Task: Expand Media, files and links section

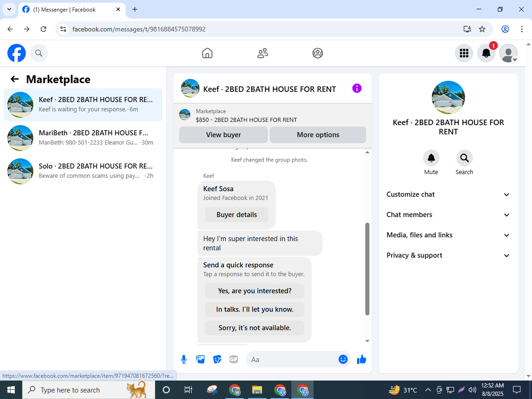Action: coord(448,235)
